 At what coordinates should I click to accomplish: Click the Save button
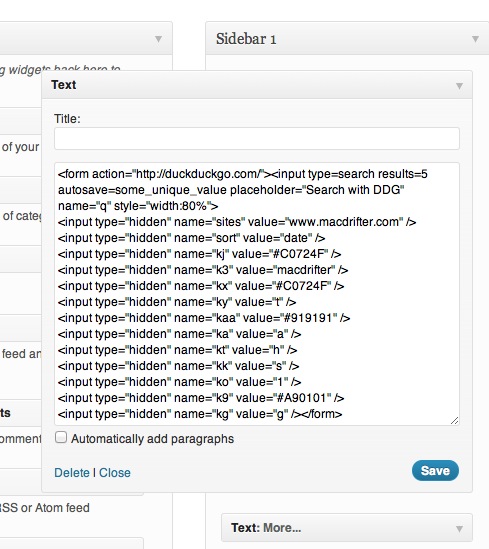(435, 471)
